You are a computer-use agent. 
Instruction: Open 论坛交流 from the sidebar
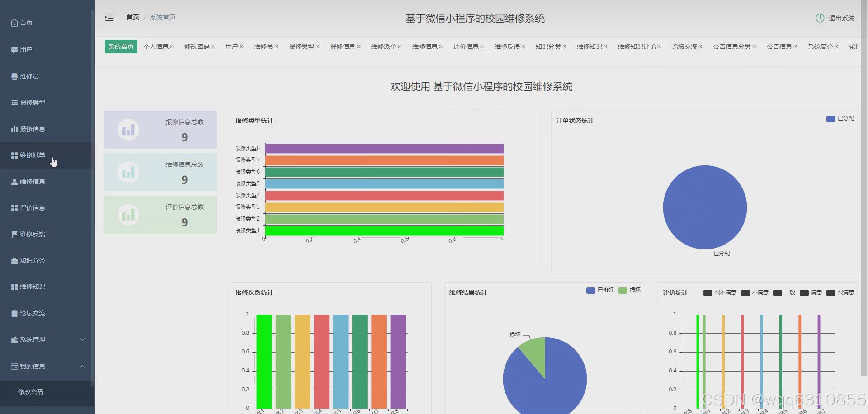click(28, 313)
